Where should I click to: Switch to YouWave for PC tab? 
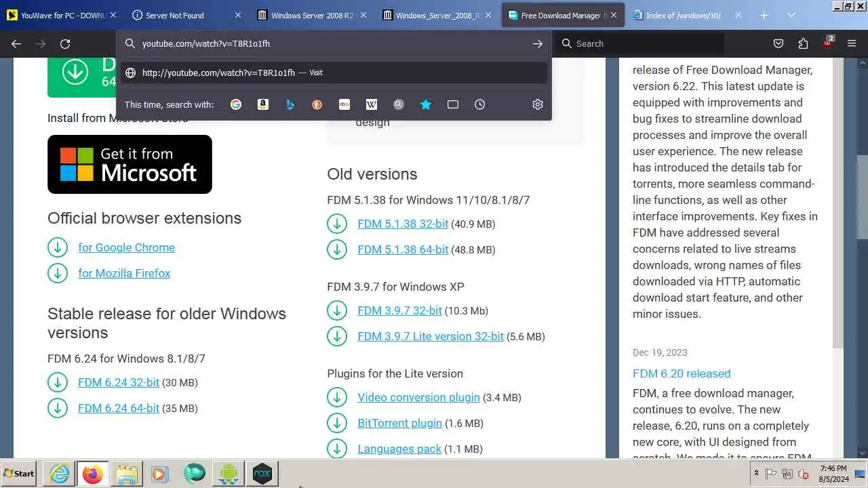[x=62, y=15]
